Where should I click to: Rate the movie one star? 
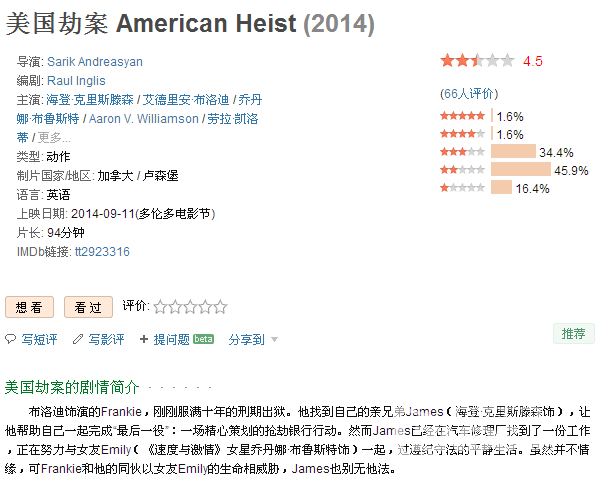[x=160, y=307]
